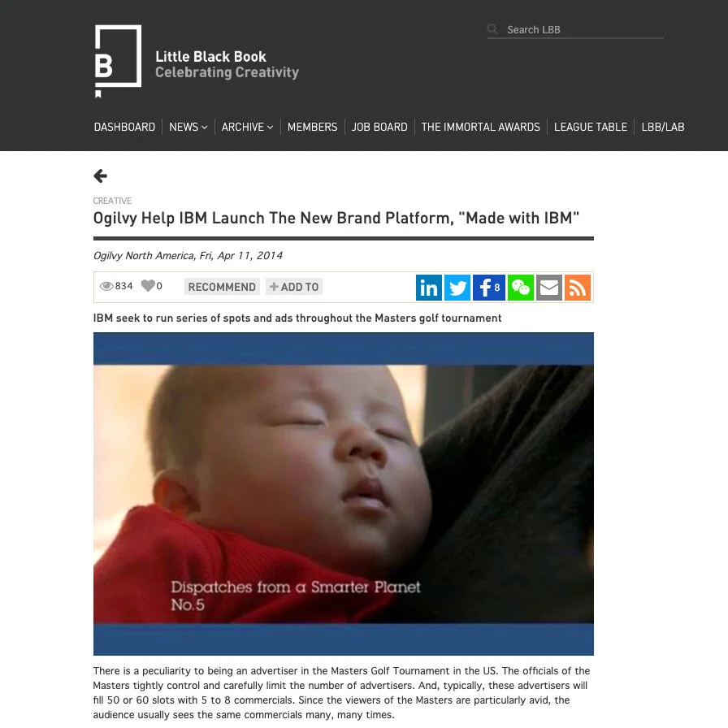Click the RECOMMEND button

pyautogui.click(x=222, y=287)
